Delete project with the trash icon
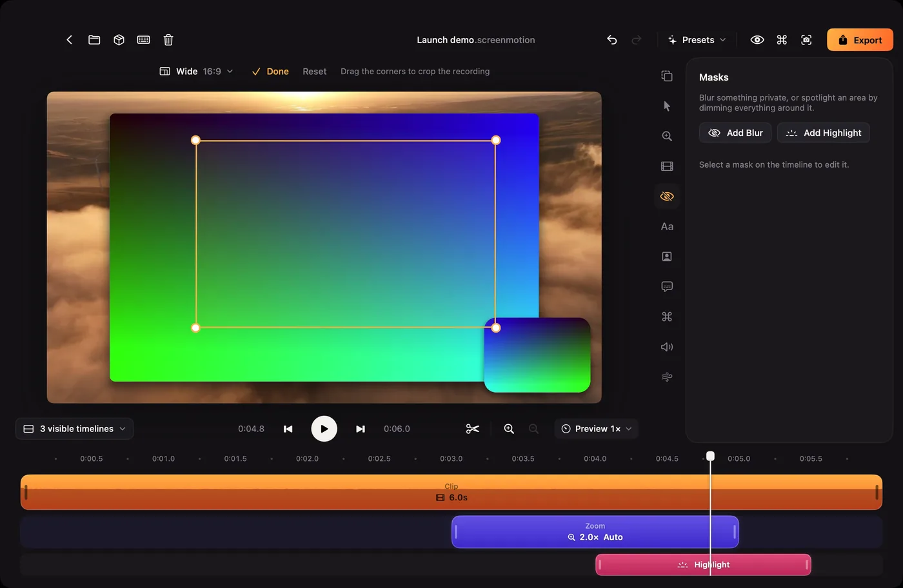Viewport: 903px width, 588px height. click(x=168, y=40)
